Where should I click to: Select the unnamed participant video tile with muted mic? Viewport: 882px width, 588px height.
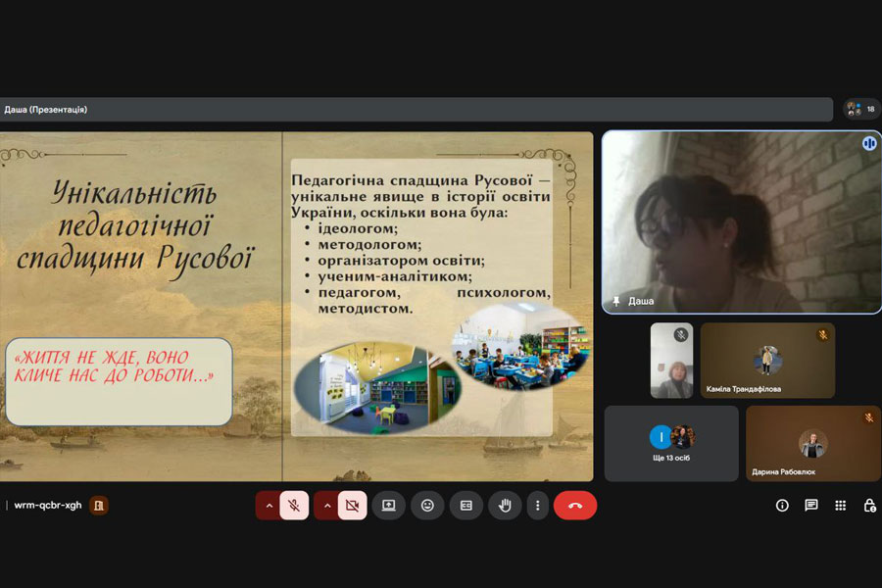(671, 360)
